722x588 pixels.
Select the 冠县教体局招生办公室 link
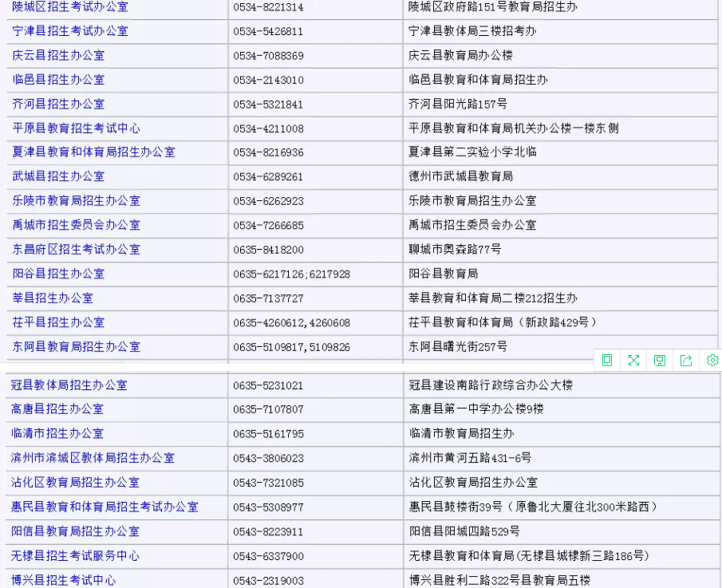click(69, 385)
